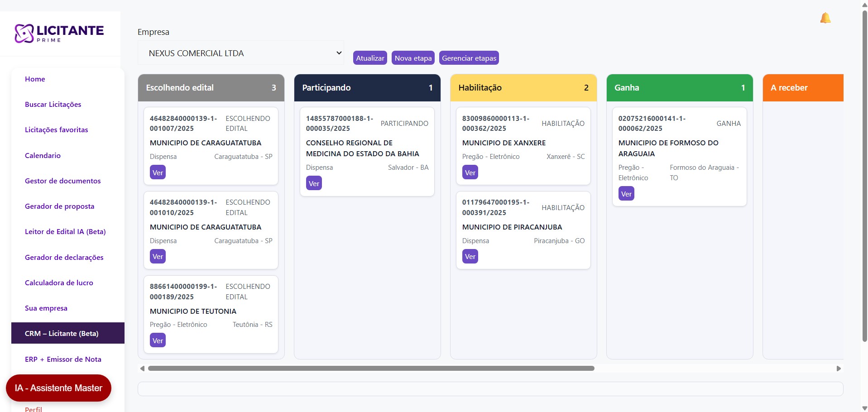
Task: Open Gerenciar etapas
Action: tap(469, 58)
